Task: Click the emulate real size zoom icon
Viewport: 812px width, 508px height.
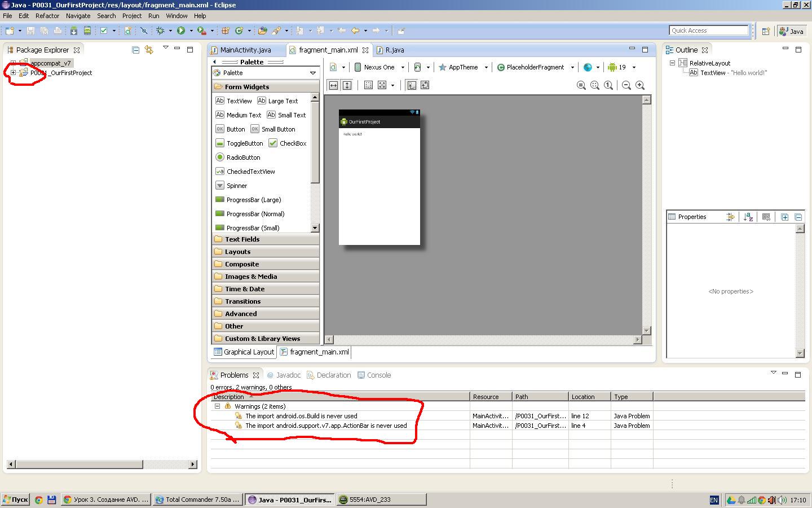Action: pos(581,85)
